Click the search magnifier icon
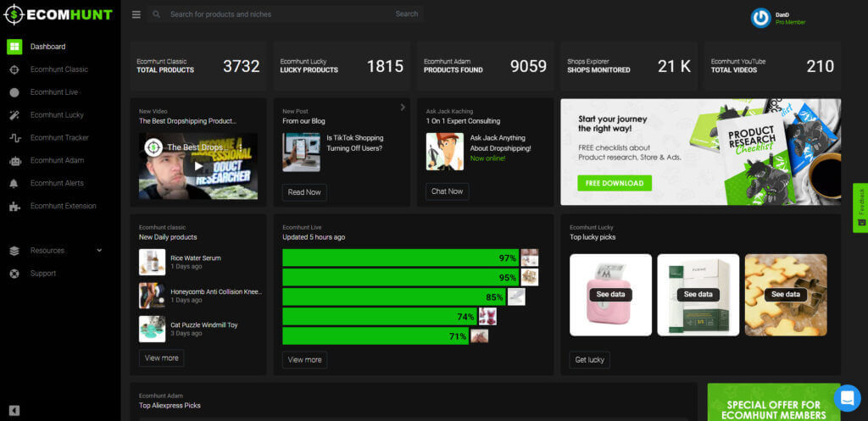The image size is (868, 421). pyautogui.click(x=157, y=14)
